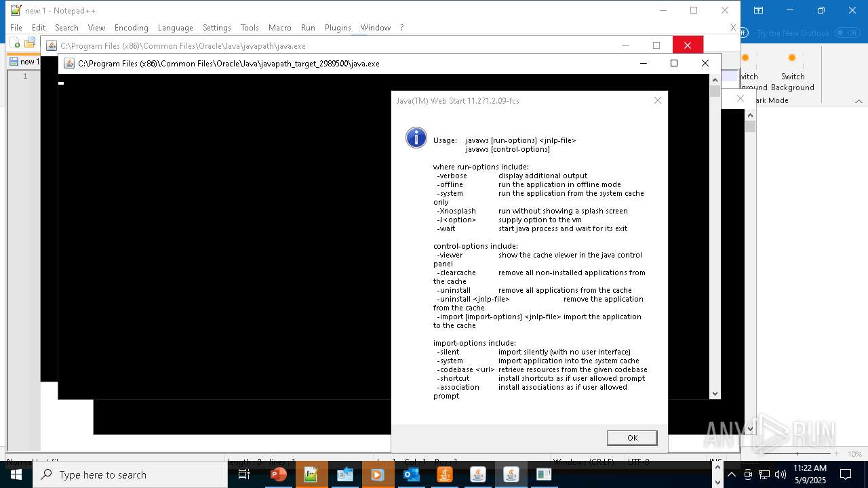
Task: Click the Open file toolbar icon in Notepad++
Action: [x=29, y=43]
